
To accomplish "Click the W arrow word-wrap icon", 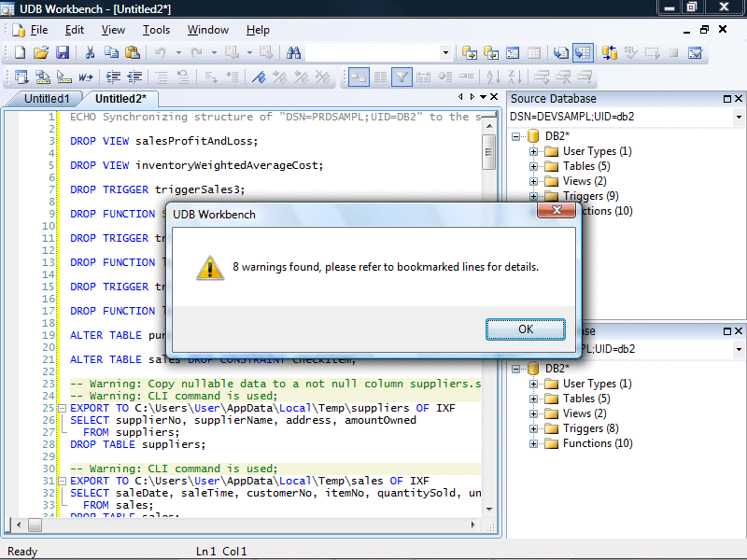I will click(x=85, y=77).
